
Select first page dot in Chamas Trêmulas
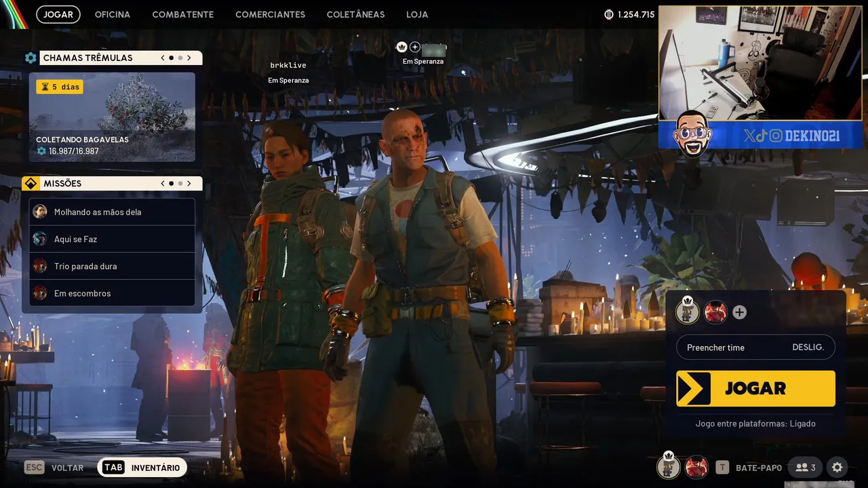pyautogui.click(x=171, y=58)
